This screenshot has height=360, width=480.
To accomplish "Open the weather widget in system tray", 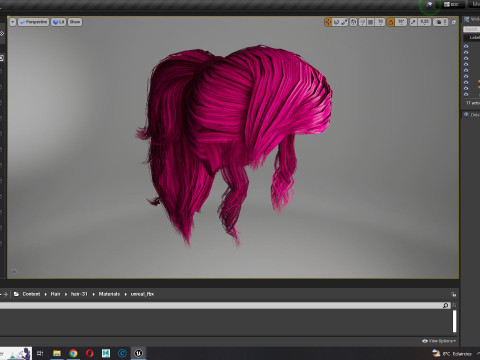I will click(x=452, y=353).
